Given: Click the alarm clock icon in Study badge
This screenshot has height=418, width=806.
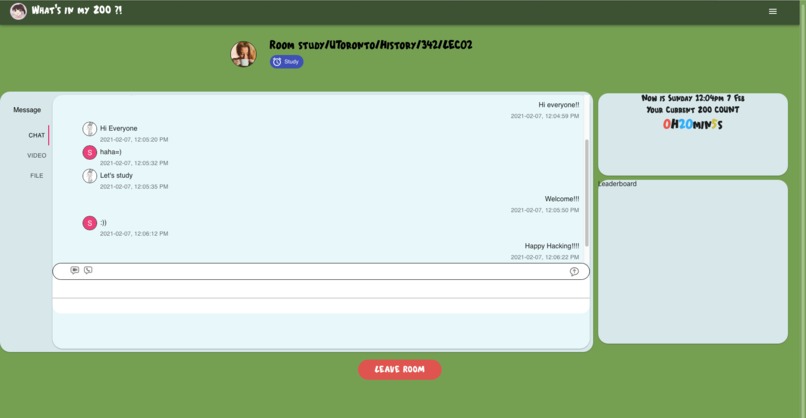Looking at the screenshot, I should tap(277, 62).
